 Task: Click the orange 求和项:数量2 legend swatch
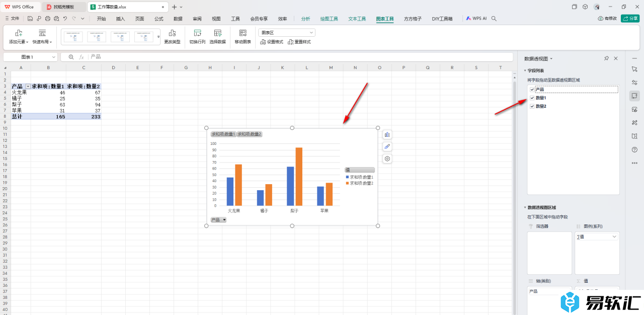point(347,183)
